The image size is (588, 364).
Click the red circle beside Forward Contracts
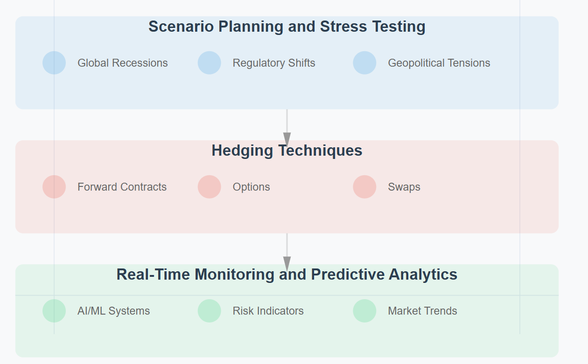pos(54,187)
